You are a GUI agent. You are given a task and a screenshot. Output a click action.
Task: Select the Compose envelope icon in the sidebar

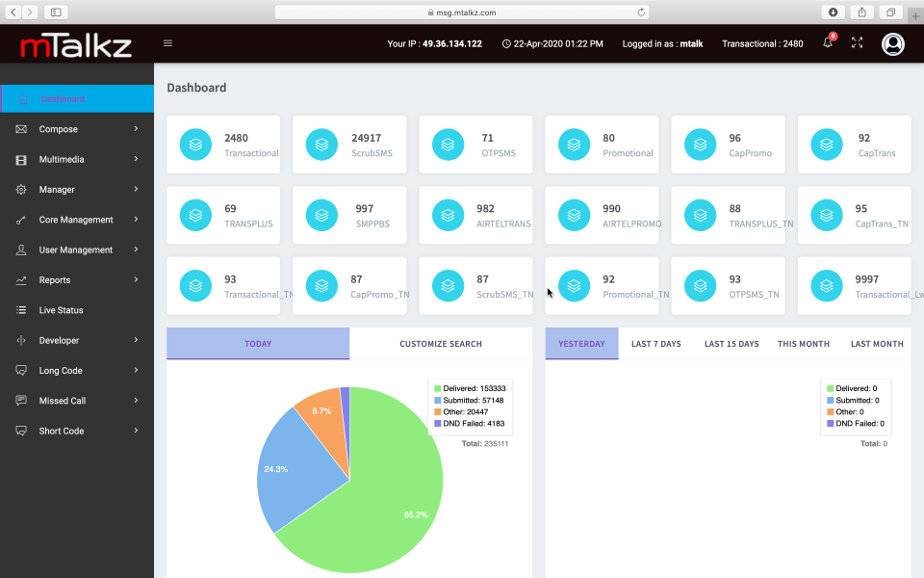[21, 128]
